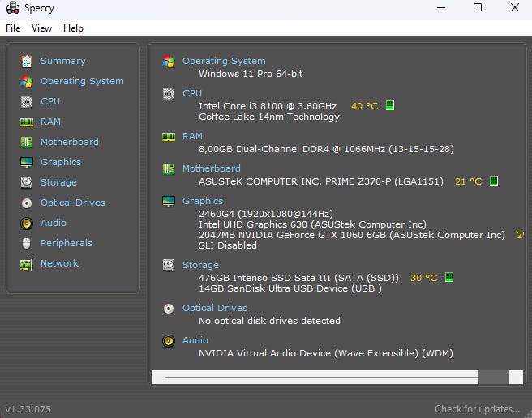
Task: Open the File menu
Action: tap(13, 28)
